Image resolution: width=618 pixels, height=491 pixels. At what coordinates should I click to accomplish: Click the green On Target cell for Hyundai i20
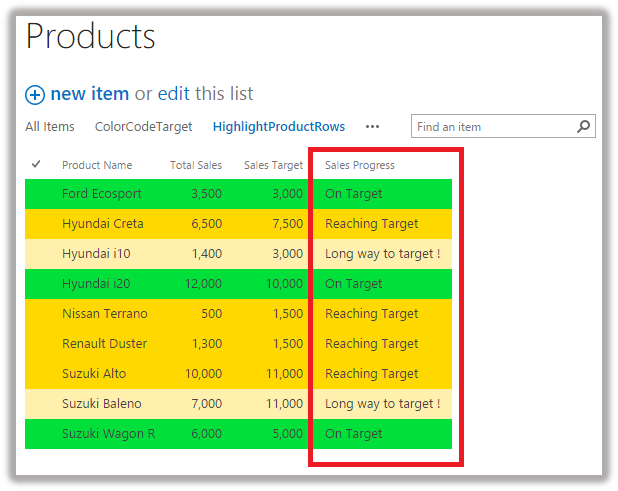point(354,284)
